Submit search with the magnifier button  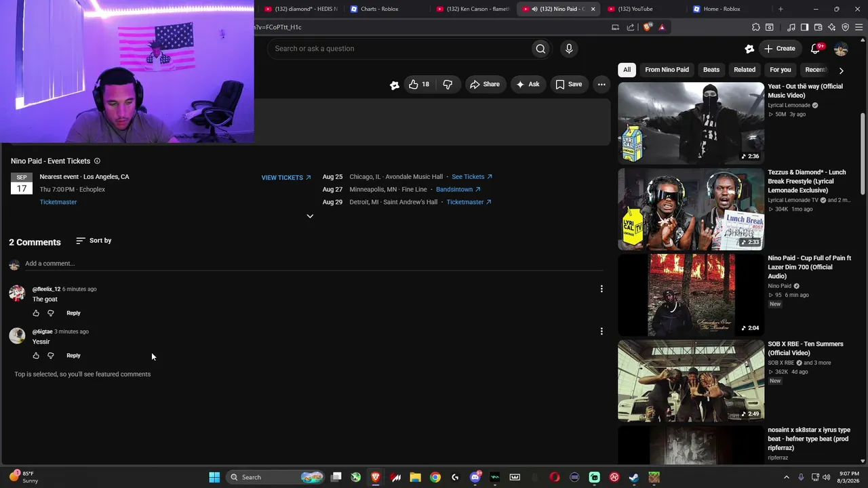tap(540, 48)
